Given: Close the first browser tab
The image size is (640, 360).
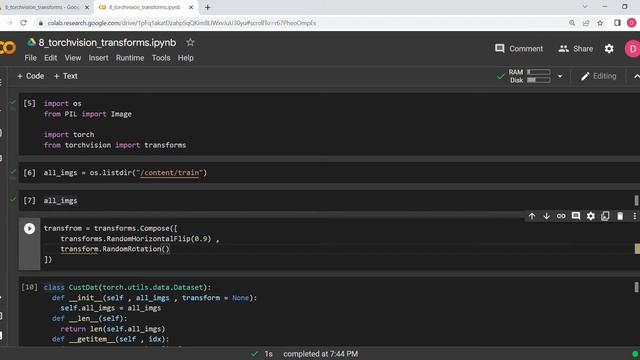Looking at the screenshot, I should pos(87,7).
